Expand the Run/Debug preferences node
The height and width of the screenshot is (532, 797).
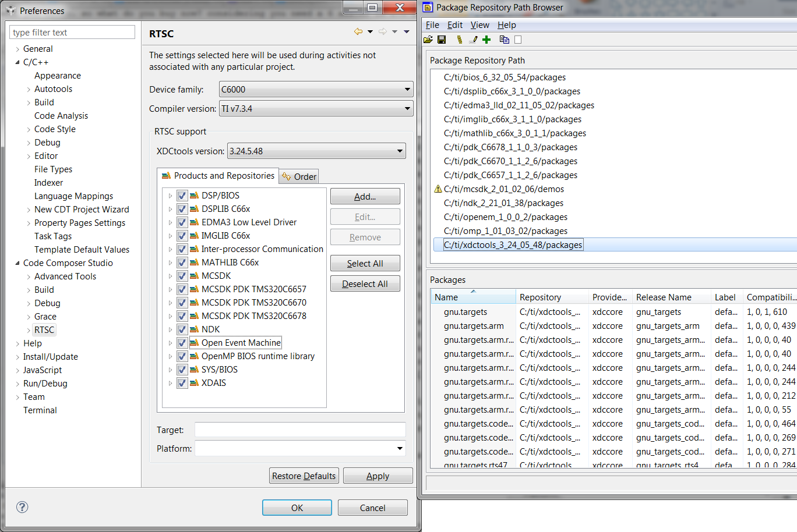tap(17, 384)
